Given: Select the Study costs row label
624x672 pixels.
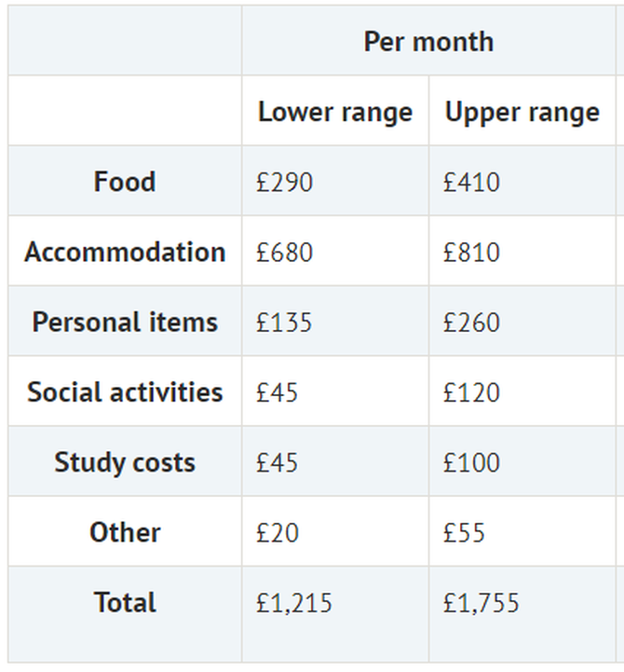Looking at the screenshot, I should tap(125, 462).
